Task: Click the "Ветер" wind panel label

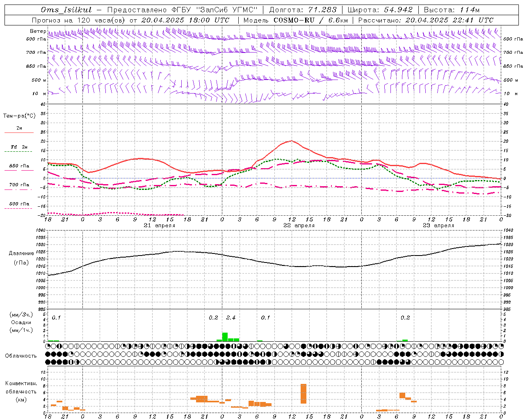Action: point(38,31)
